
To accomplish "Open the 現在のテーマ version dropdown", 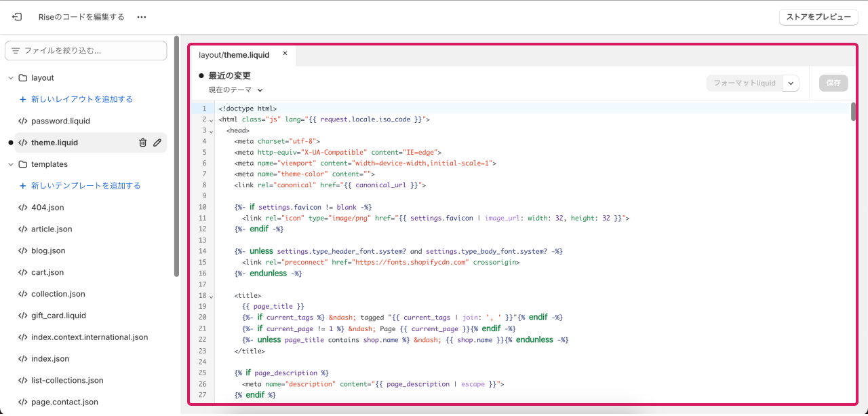I will pyautogui.click(x=236, y=90).
